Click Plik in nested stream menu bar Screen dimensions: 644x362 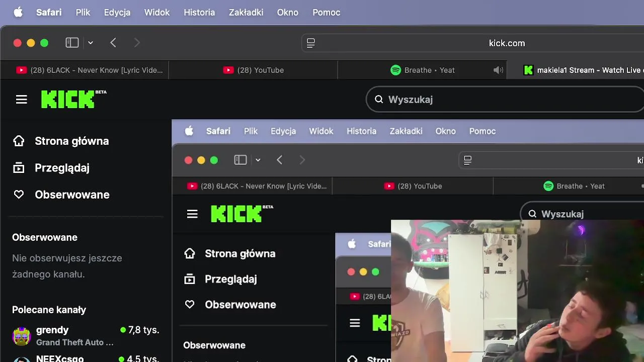(251, 131)
